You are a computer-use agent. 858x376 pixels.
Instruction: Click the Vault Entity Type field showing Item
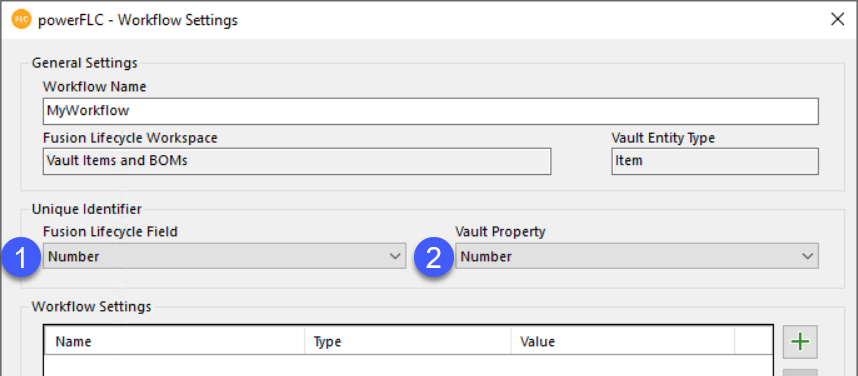[715, 161]
